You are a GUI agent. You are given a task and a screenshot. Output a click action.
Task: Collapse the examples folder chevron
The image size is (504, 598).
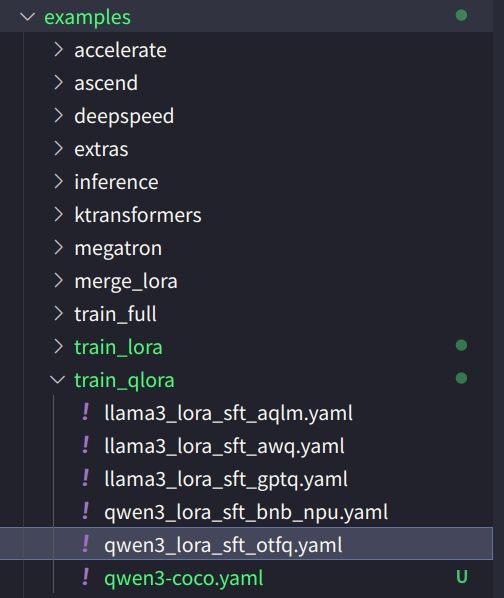(x=27, y=16)
